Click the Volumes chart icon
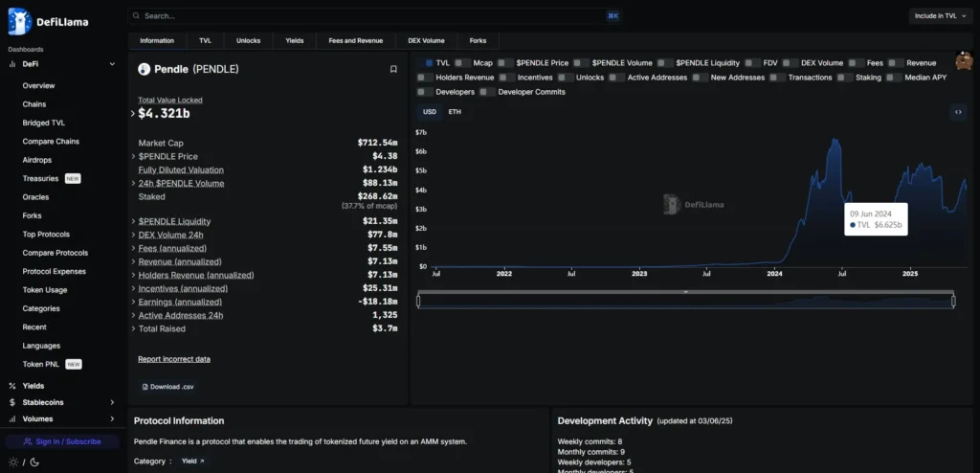 11,418
